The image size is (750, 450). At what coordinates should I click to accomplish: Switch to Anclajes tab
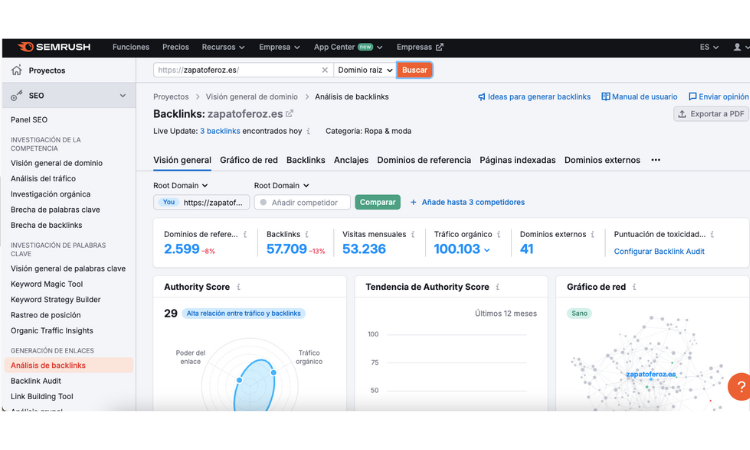pyautogui.click(x=351, y=160)
